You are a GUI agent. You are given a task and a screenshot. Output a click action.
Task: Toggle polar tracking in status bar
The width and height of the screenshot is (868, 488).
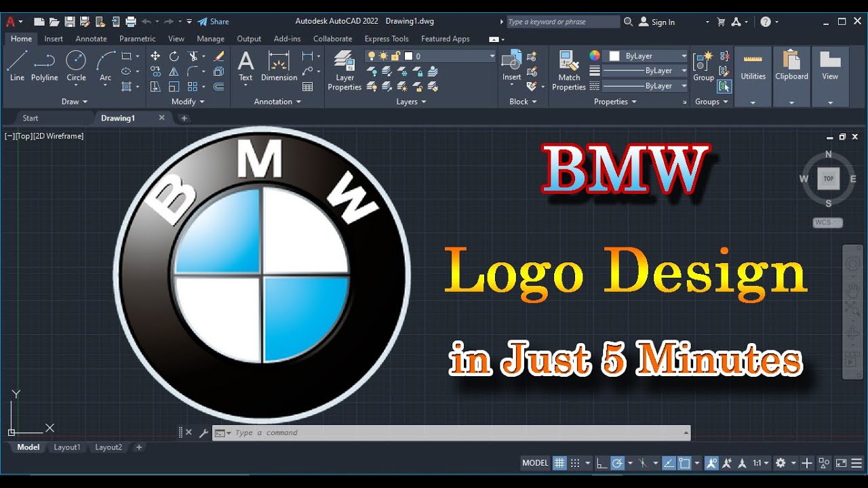[x=618, y=463]
